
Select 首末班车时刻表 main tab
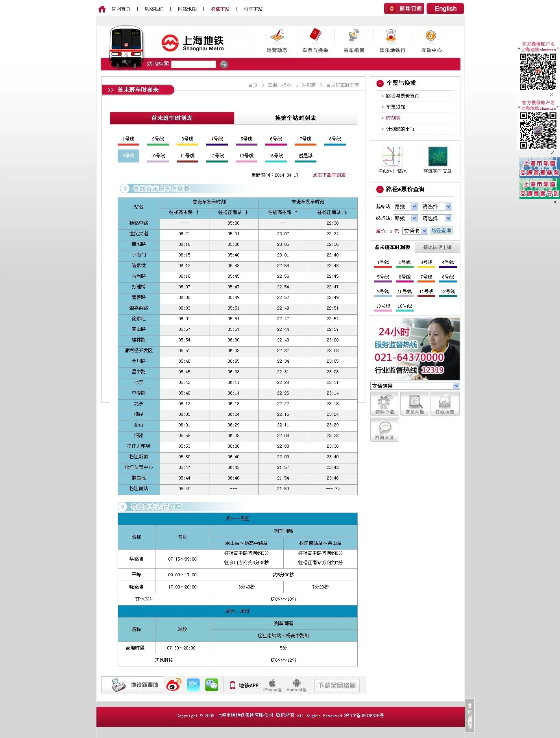pos(172,118)
